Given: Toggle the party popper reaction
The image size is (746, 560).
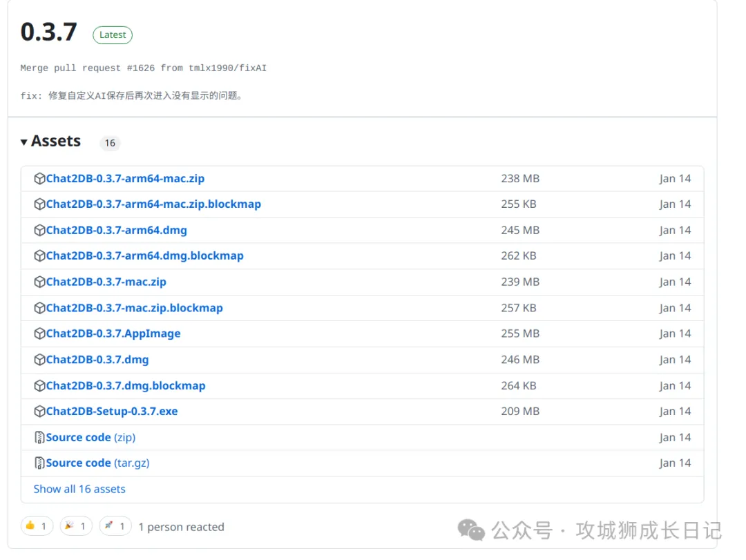Looking at the screenshot, I should click(x=77, y=526).
